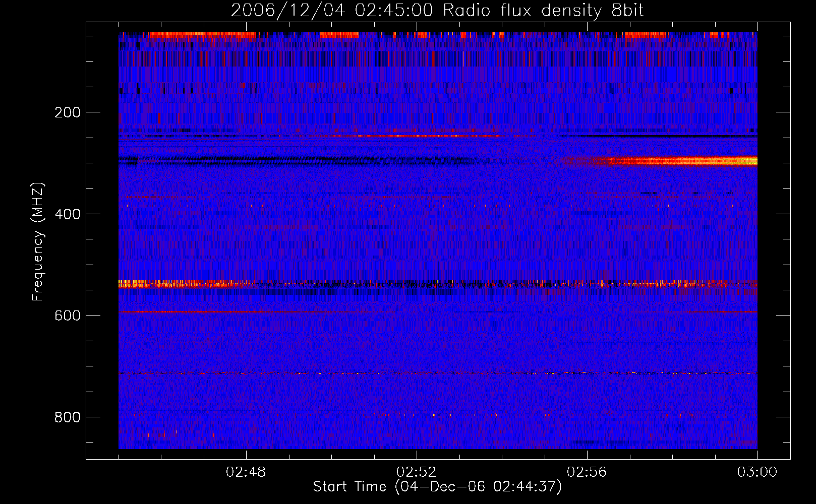The width and height of the screenshot is (816, 504).
Task: Click the "Frequency (MHZ)" y-axis label
Action: point(38,242)
